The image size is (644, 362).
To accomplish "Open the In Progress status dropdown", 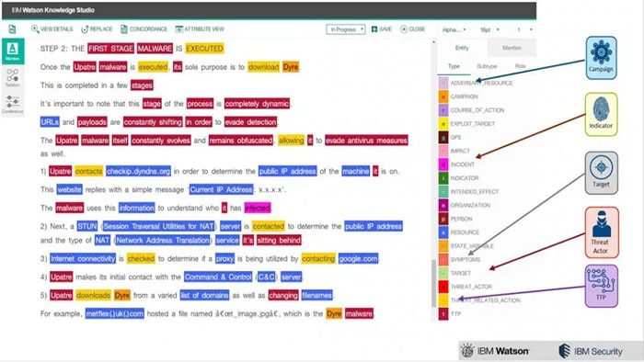I will point(346,29).
